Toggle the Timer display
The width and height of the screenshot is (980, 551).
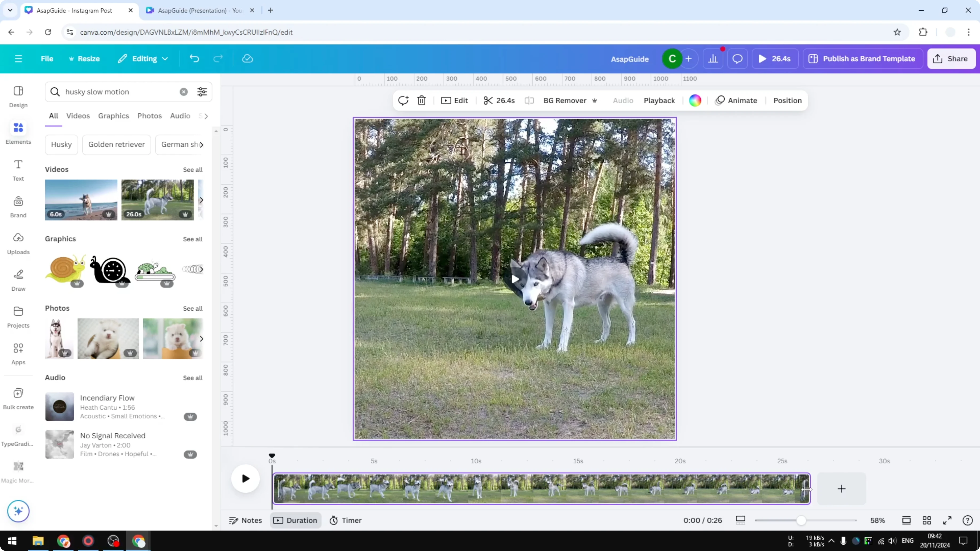(x=345, y=520)
